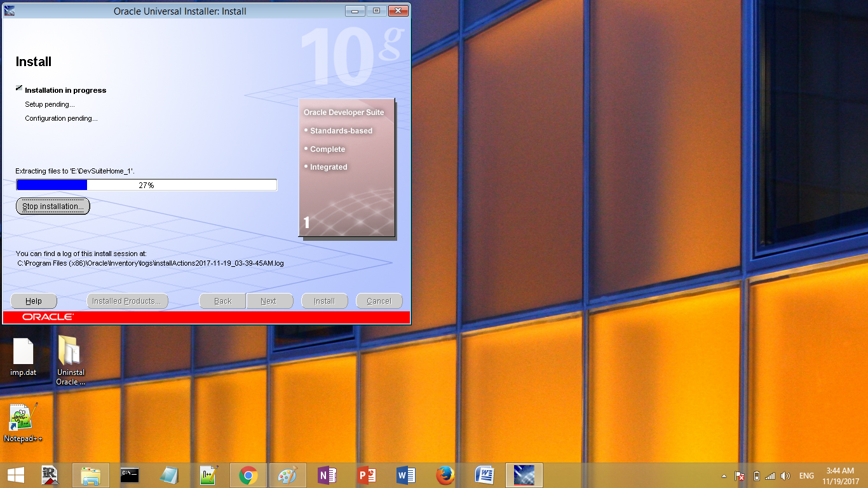Launch Notepad from the taskbar
The image size is (868, 488).
pyautogui.click(x=170, y=475)
